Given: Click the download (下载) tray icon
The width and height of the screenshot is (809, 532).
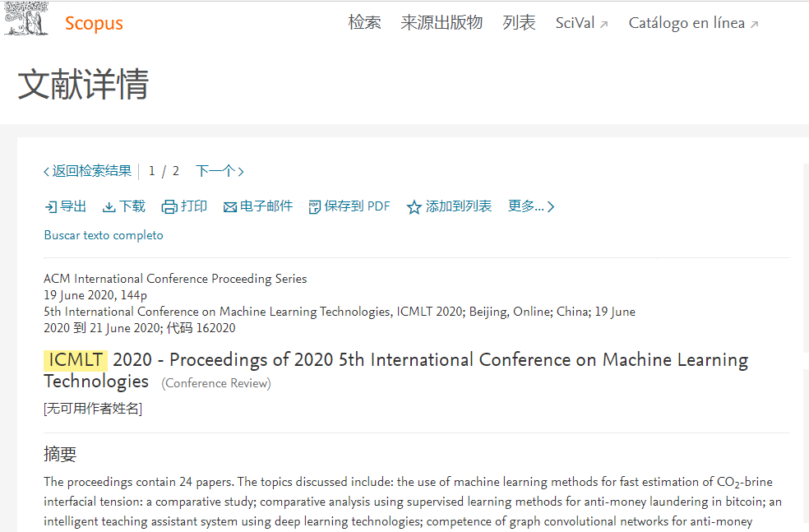Looking at the screenshot, I should point(109,207).
